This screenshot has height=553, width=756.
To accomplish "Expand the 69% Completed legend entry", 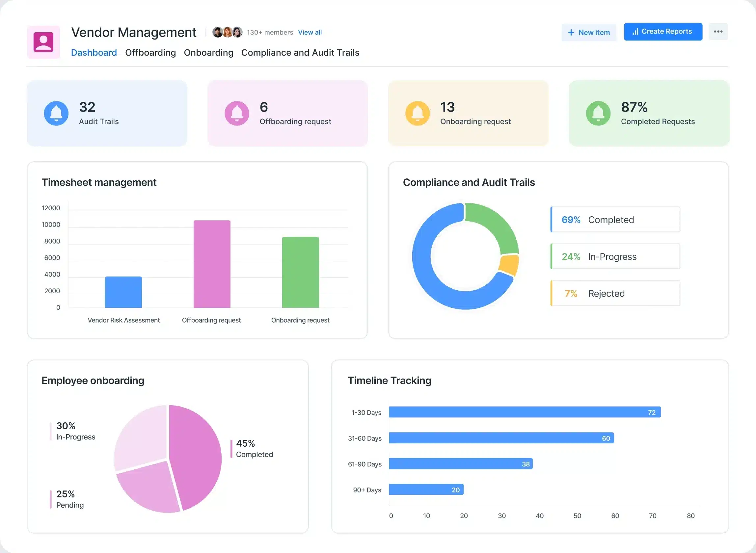I will 615,220.
